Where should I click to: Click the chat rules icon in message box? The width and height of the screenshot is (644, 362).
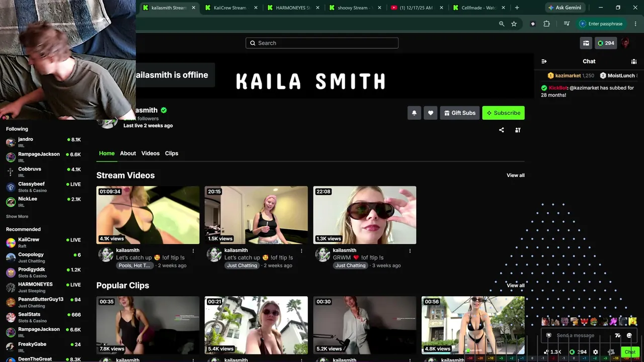coord(548,335)
